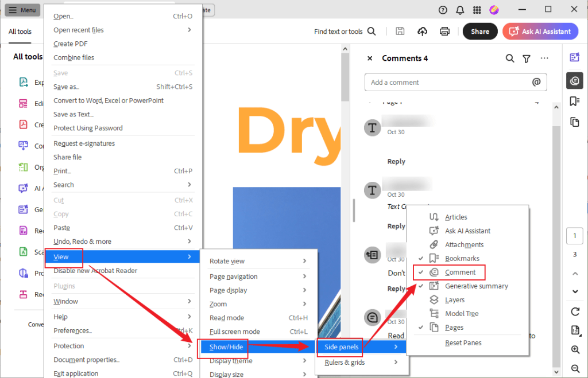The width and height of the screenshot is (588, 378).
Task: Open the AI Assistant tool icon
Action: (24, 188)
